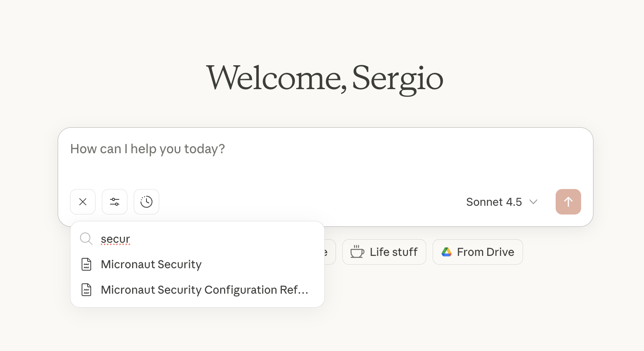Open the Life stuff suggestion chip

coord(384,252)
